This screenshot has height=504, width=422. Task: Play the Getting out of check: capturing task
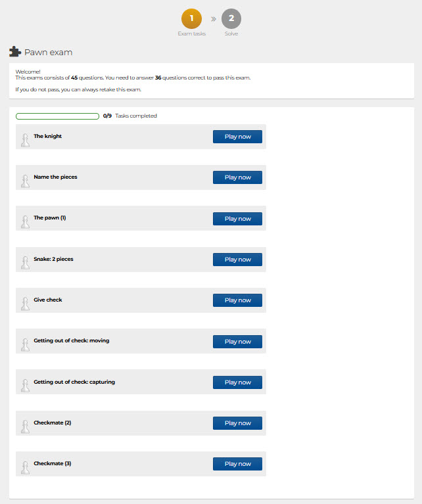(237, 382)
